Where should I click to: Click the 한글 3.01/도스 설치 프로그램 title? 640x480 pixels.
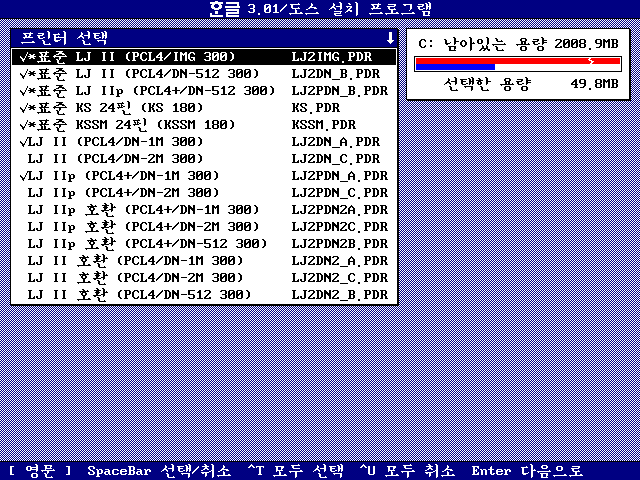coord(320,9)
